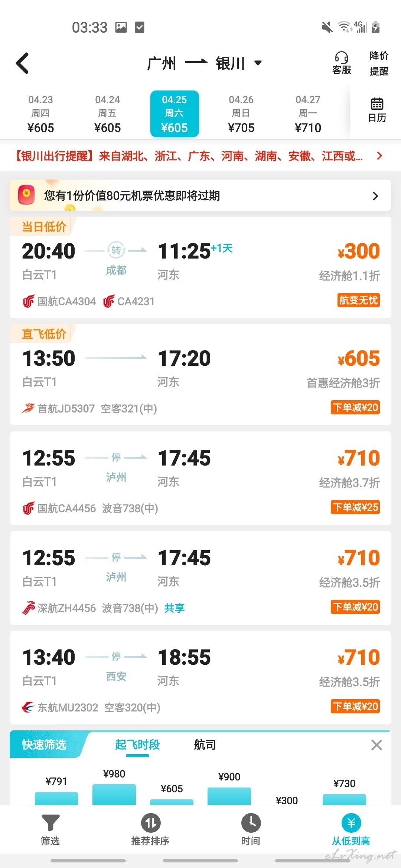Select the ¥980 departure time bar
The height and width of the screenshot is (868, 401).
click(114, 794)
